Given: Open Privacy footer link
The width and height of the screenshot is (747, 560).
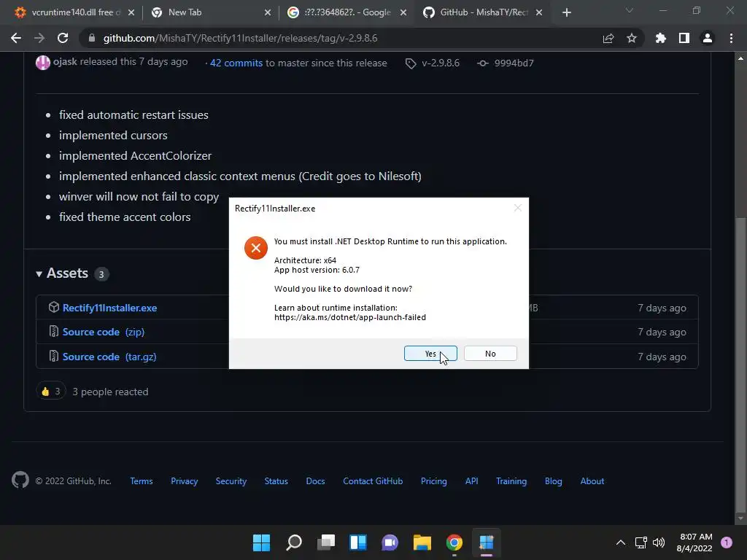Looking at the screenshot, I should pyautogui.click(x=185, y=481).
